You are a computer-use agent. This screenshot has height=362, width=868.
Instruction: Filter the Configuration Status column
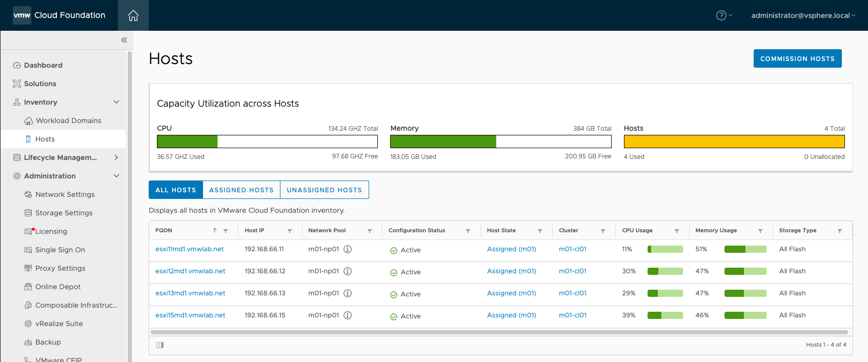point(468,231)
